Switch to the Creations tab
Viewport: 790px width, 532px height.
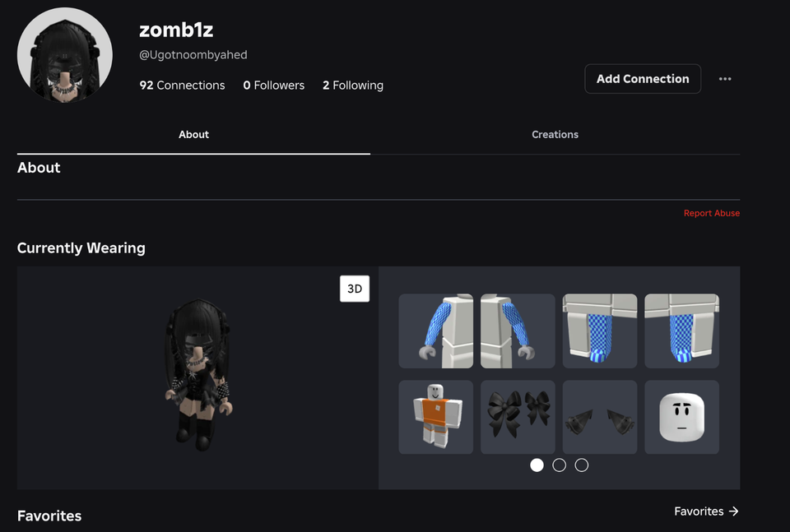(555, 134)
